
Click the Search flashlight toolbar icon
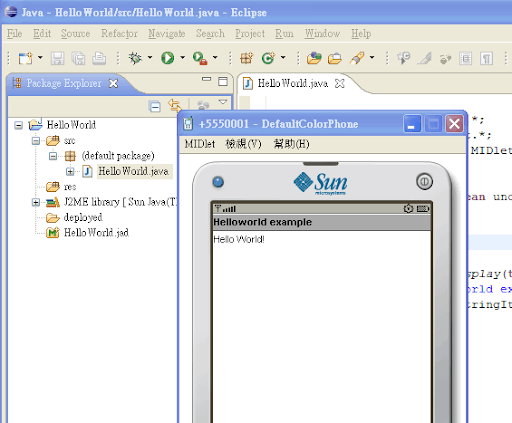click(357, 58)
